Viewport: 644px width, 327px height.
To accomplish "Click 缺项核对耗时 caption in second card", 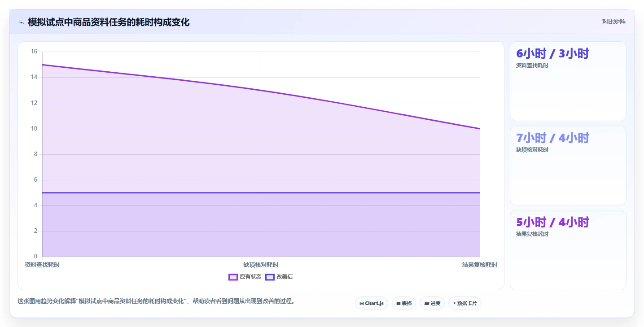I will pos(532,150).
